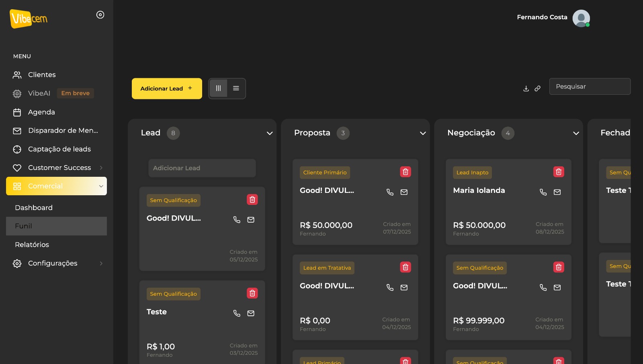Screen dimensions: 643x364
Task: Delete Good! DIVUL card in Lead column
Action: point(252,200)
